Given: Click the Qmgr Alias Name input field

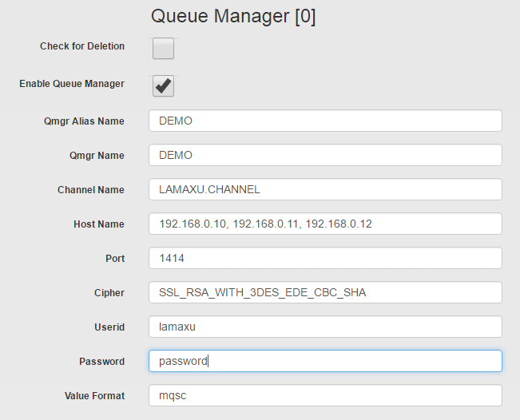Looking at the screenshot, I should (x=325, y=121).
